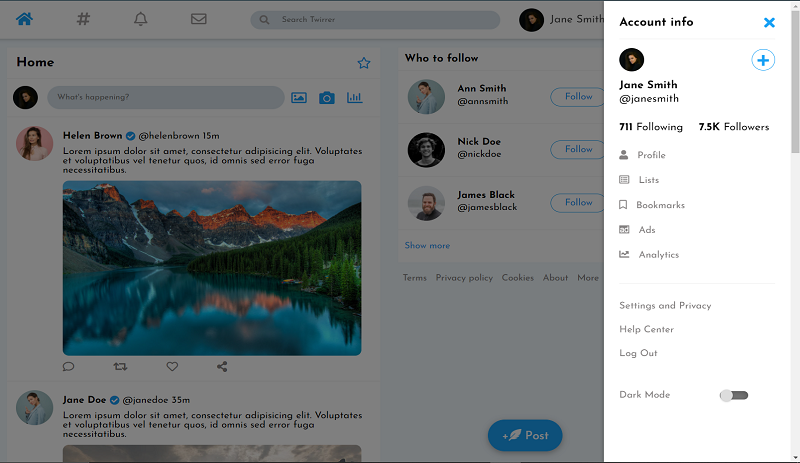Toggle the Dark Mode switch

[x=734, y=395]
